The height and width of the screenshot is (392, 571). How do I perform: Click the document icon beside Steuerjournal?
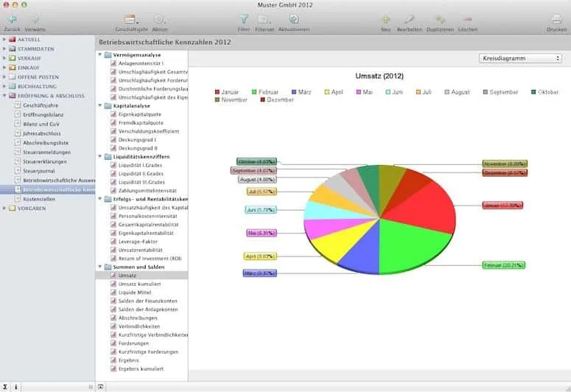click(x=18, y=171)
